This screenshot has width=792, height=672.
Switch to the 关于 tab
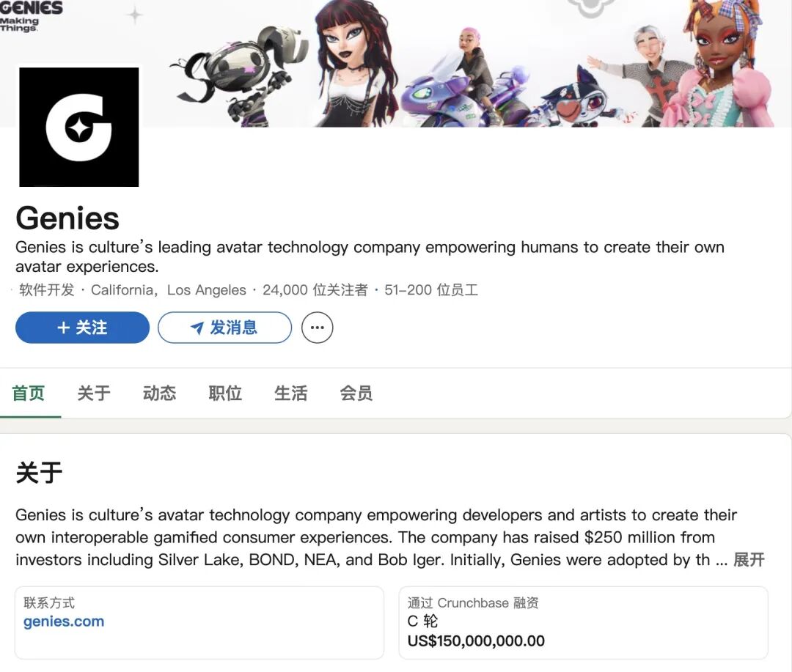click(x=94, y=393)
